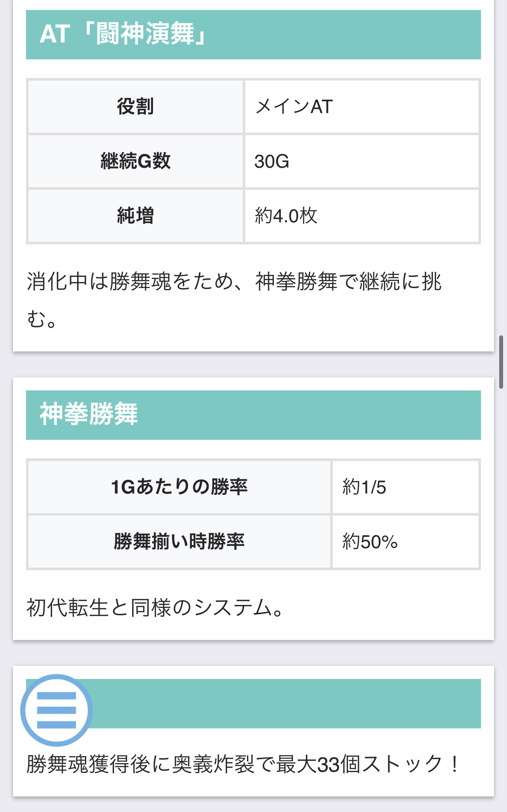Select the 1Gあたりの勝率 row label
The height and width of the screenshot is (812, 507).
click(179, 487)
